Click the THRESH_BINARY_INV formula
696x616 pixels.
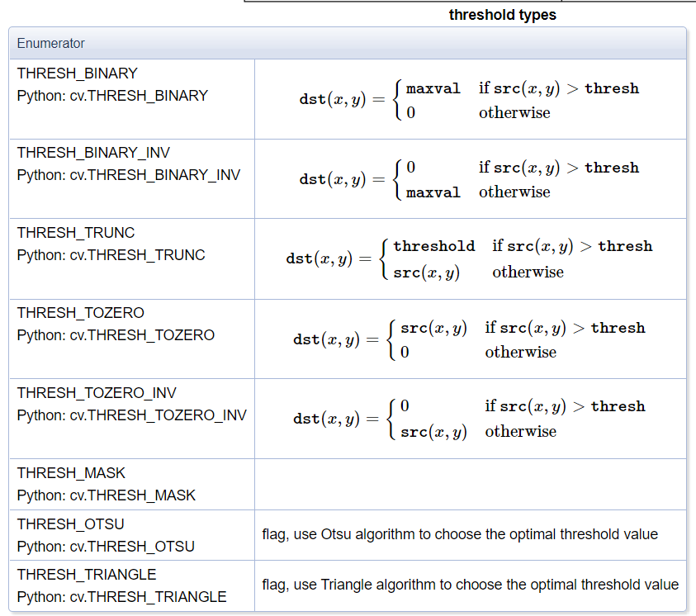[x=469, y=179]
